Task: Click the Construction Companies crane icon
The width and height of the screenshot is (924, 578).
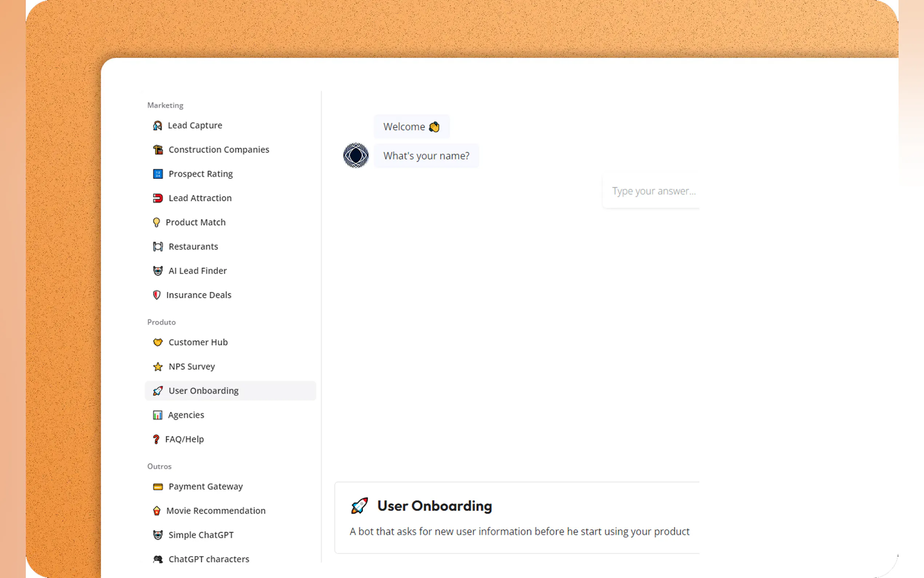Action: click(158, 150)
